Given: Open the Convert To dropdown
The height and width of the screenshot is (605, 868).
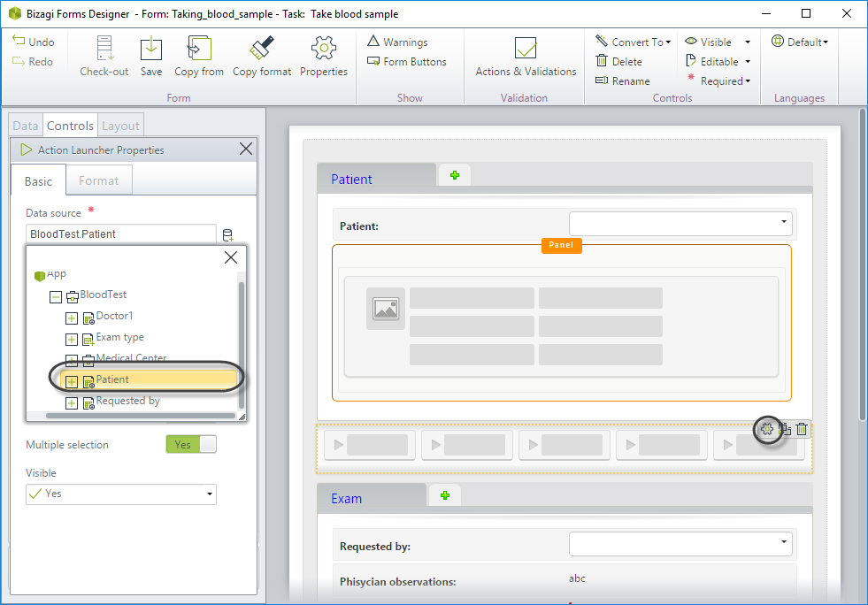Looking at the screenshot, I should [x=634, y=42].
